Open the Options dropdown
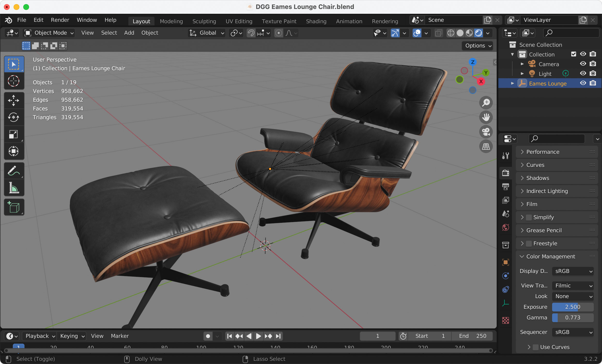The width and height of the screenshot is (602, 364). (x=477, y=46)
